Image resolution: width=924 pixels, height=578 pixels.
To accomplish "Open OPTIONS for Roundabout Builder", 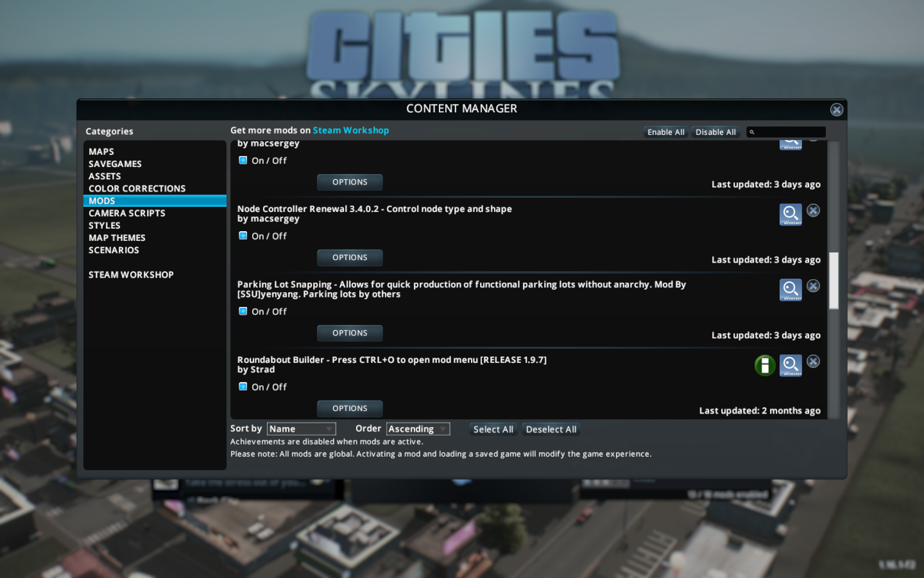I will (350, 408).
